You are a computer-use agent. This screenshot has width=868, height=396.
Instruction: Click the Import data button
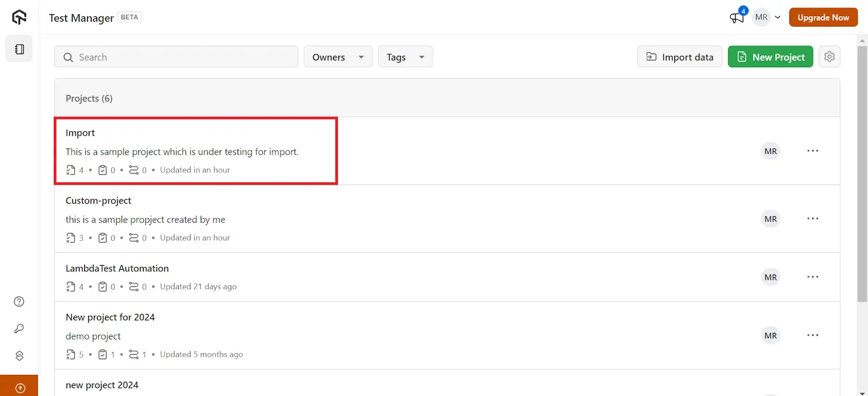pyautogui.click(x=679, y=57)
